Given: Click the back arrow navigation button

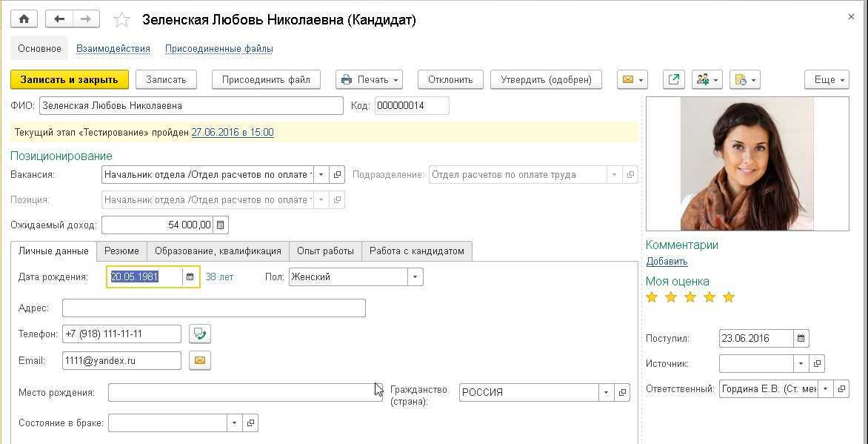Looking at the screenshot, I should (x=59, y=19).
